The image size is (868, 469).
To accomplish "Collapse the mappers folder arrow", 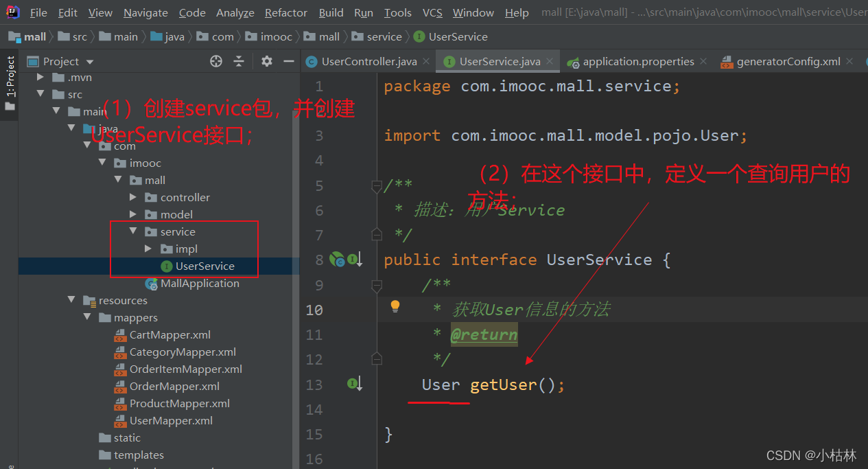I will (x=87, y=317).
